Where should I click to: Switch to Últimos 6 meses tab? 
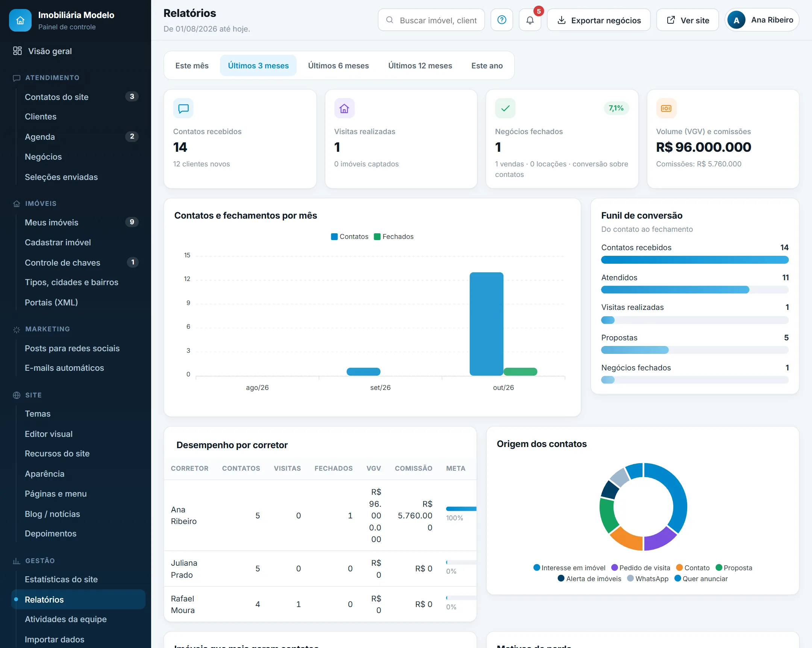point(338,65)
